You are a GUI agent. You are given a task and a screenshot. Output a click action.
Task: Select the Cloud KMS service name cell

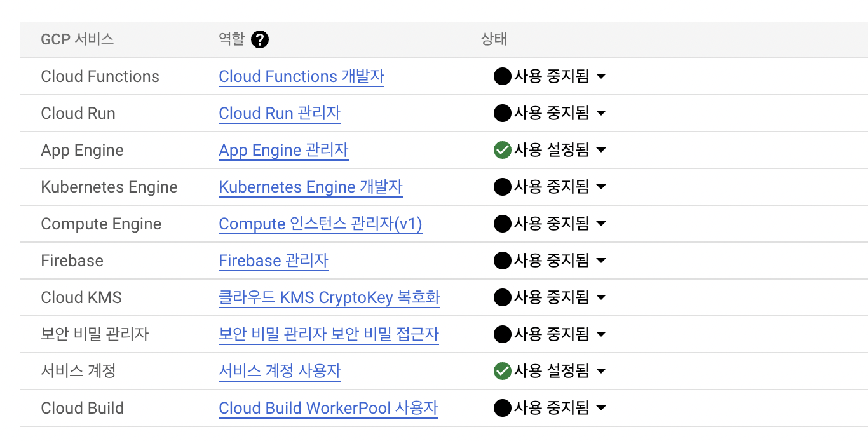pos(81,298)
